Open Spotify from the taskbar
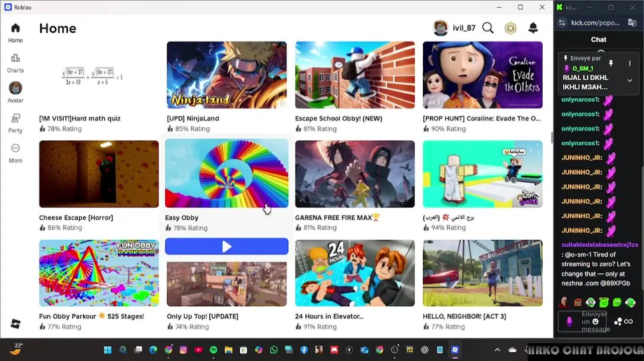This screenshot has height=361, width=644. [214, 350]
